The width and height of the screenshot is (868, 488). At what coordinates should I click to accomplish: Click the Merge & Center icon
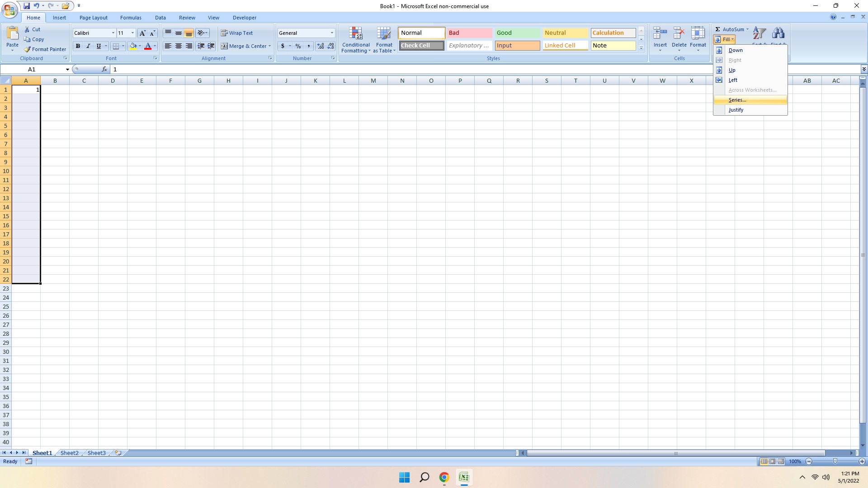click(224, 46)
